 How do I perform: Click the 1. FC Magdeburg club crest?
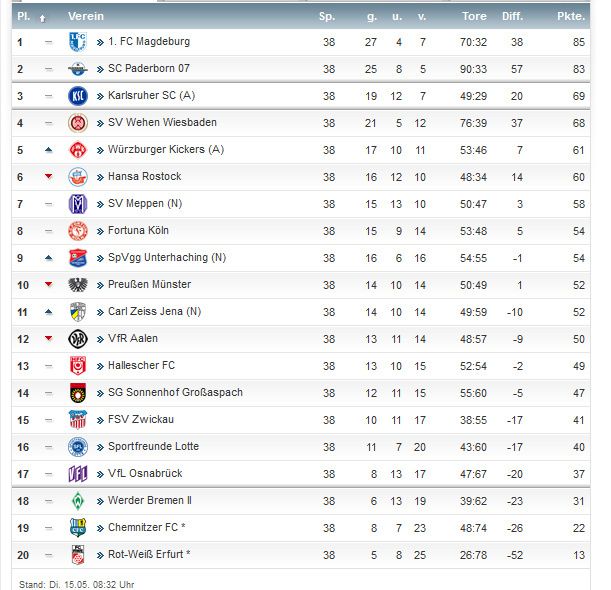point(77,42)
